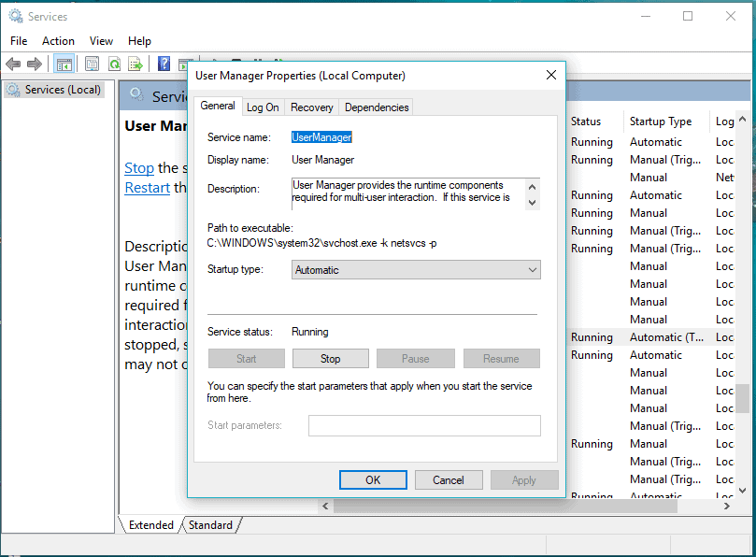Screen dimensions: 756x557
Task: Refresh the services list via toolbar icon
Action: 114,64
